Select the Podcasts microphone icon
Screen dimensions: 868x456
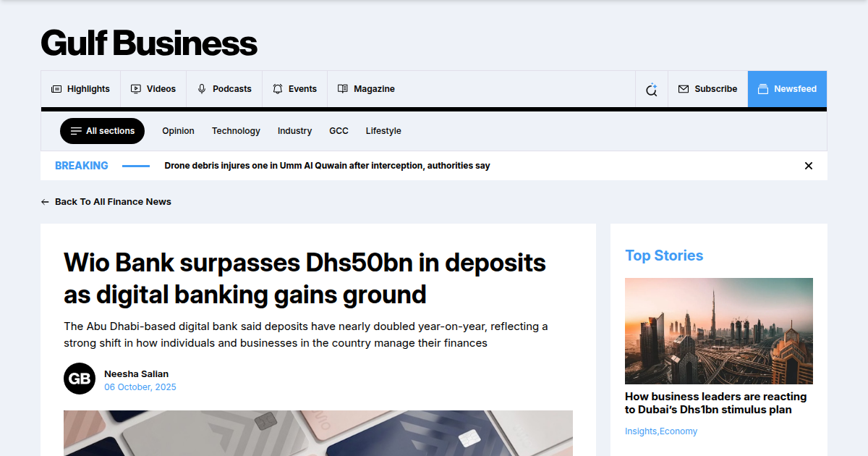tap(200, 88)
